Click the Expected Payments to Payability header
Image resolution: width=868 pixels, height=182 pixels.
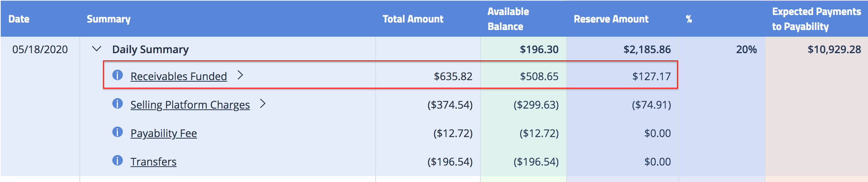tap(817, 19)
